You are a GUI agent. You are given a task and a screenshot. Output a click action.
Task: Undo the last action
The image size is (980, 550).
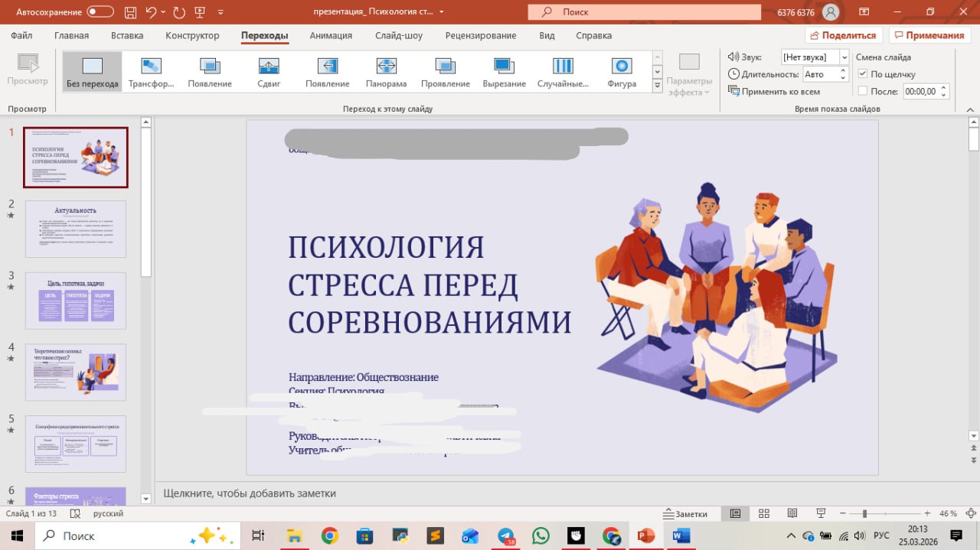[151, 11]
